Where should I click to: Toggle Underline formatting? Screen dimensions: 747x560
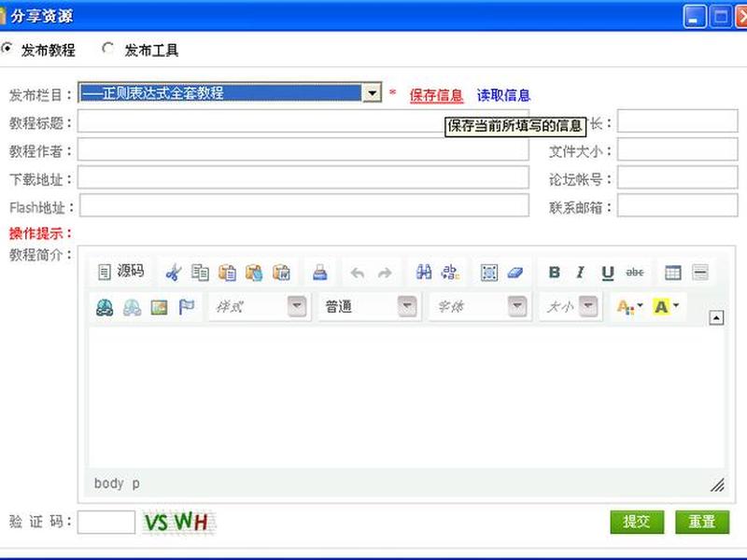point(608,273)
